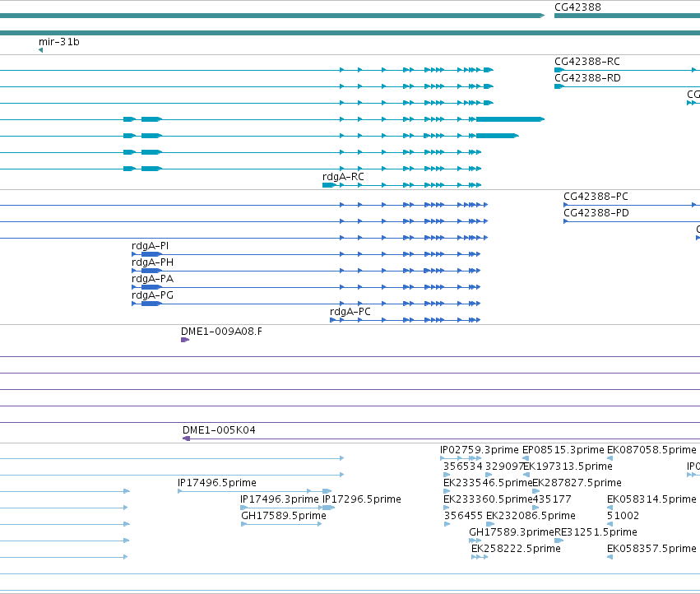Select the CG42388-RC transcript label

pyautogui.click(x=587, y=61)
